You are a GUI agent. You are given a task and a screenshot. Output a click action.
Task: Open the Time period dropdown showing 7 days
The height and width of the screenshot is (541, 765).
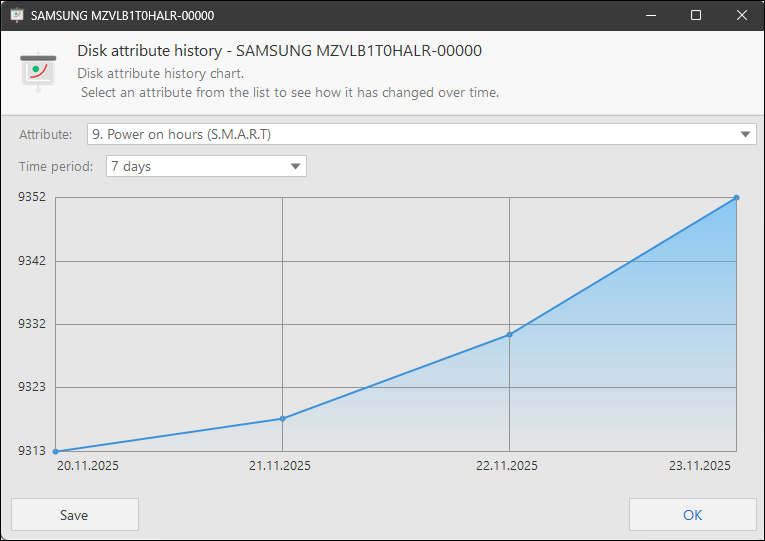click(x=206, y=166)
